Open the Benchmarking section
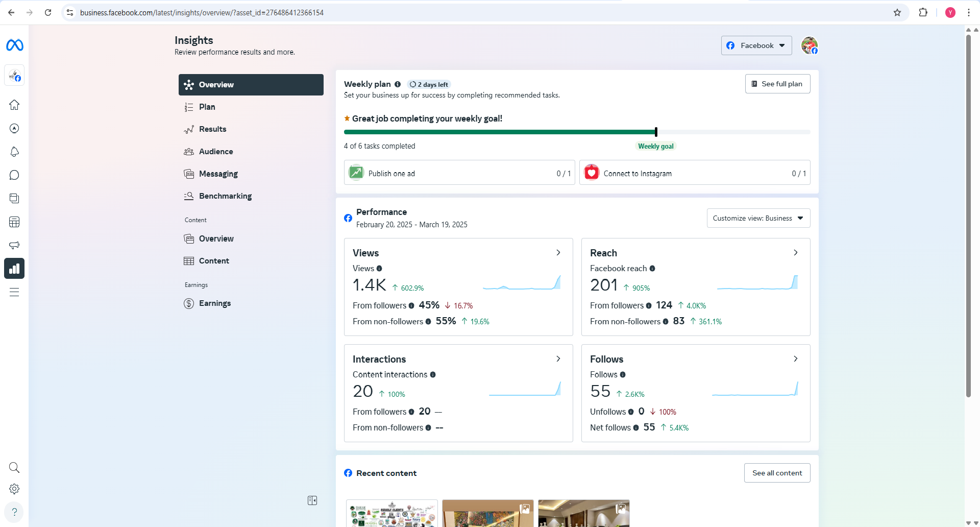 pyautogui.click(x=251, y=196)
